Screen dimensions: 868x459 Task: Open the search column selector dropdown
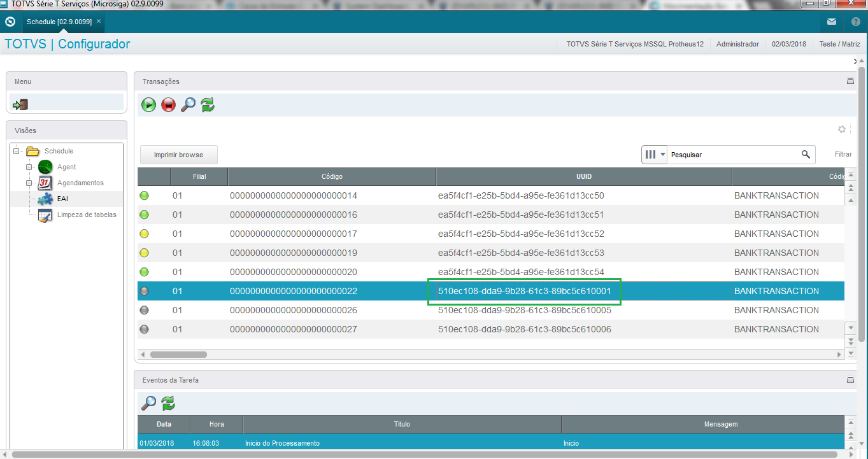point(654,154)
